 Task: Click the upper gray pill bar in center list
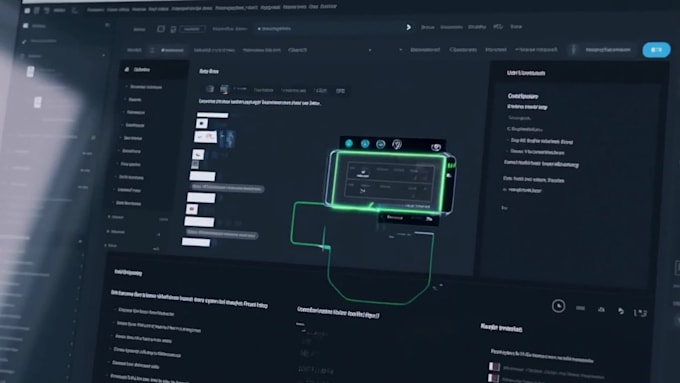228,188
